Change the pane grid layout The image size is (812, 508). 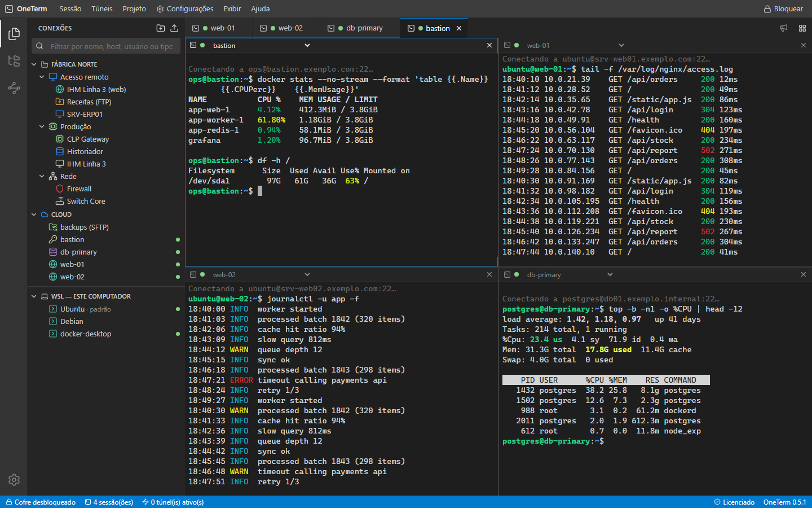pos(802,28)
